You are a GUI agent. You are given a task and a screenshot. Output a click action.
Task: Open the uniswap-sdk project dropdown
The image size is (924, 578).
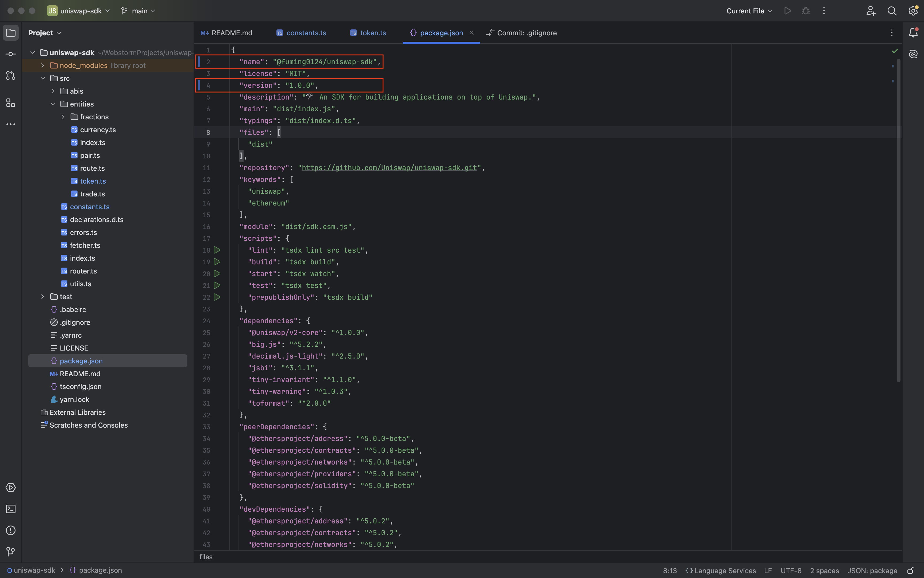coord(79,11)
